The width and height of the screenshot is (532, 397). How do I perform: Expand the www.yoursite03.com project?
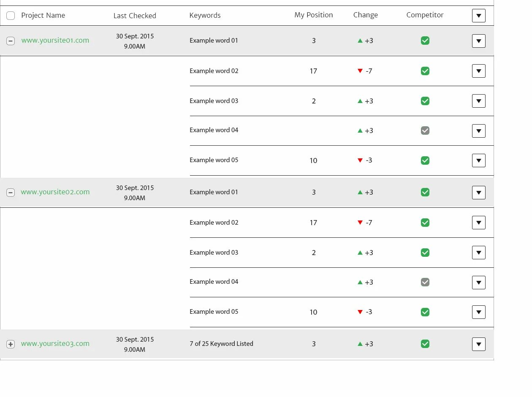point(11,344)
